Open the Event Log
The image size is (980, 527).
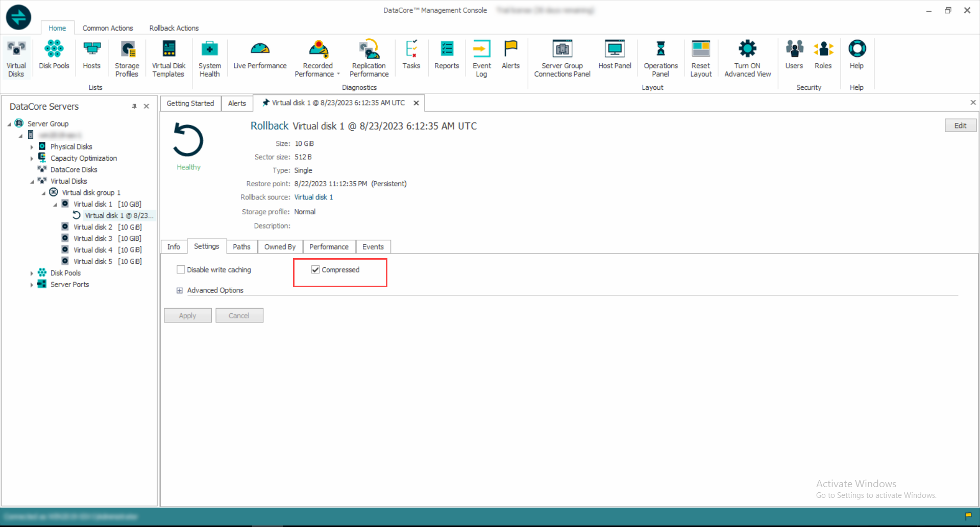481,58
